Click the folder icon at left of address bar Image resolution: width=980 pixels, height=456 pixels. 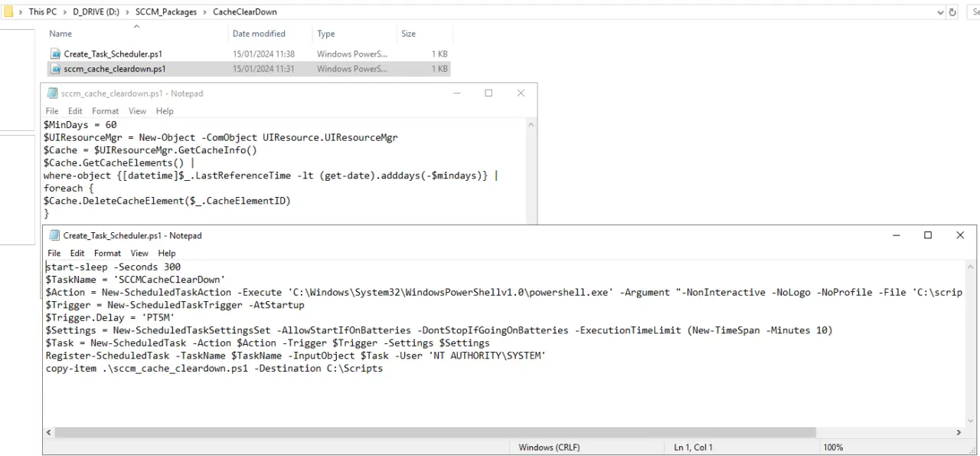pos(8,11)
